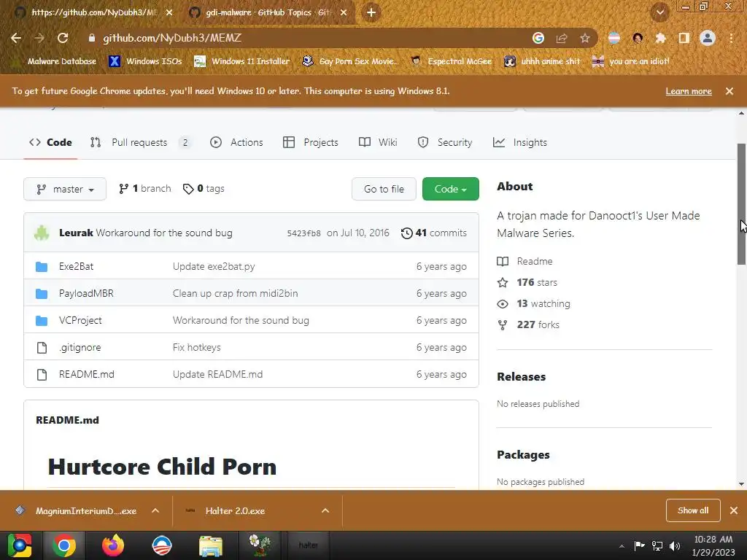Open the Code tab of the repository

50,142
